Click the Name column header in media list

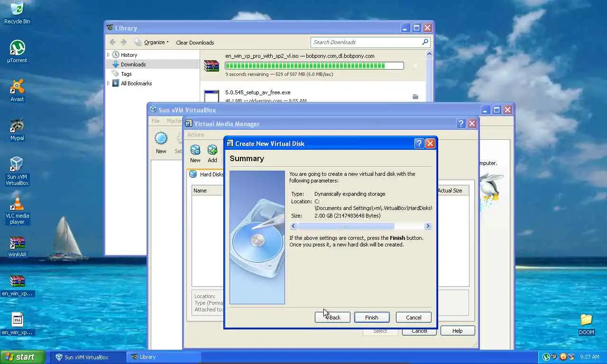click(208, 191)
